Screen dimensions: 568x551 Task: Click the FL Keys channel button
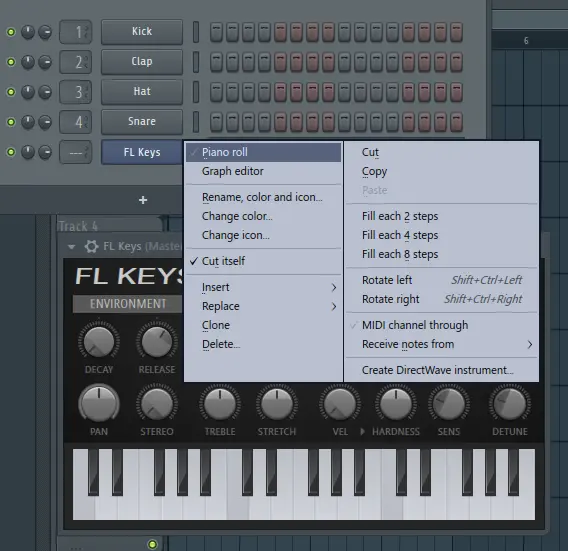[x=142, y=152]
